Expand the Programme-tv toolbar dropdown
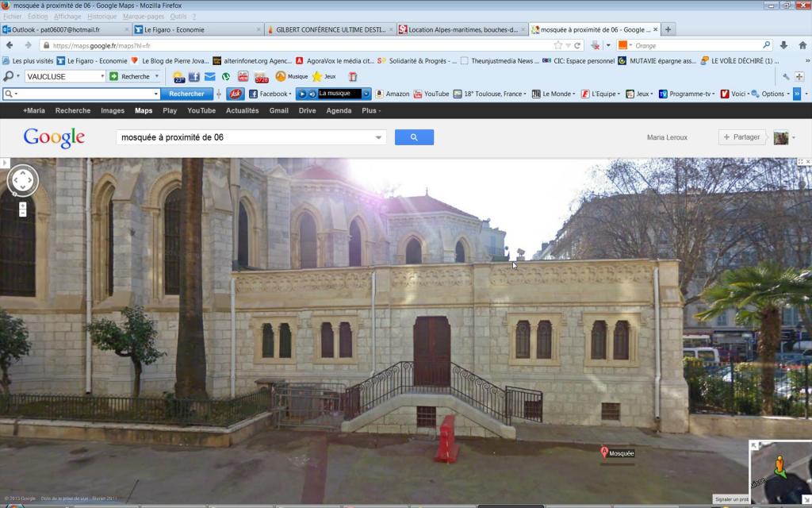The image size is (812, 508). tap(714, 94)
